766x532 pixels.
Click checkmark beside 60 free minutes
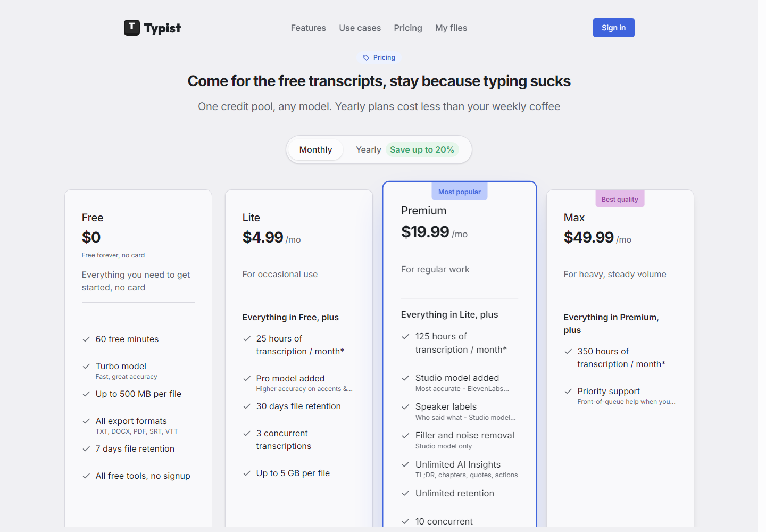pos(86,339)
